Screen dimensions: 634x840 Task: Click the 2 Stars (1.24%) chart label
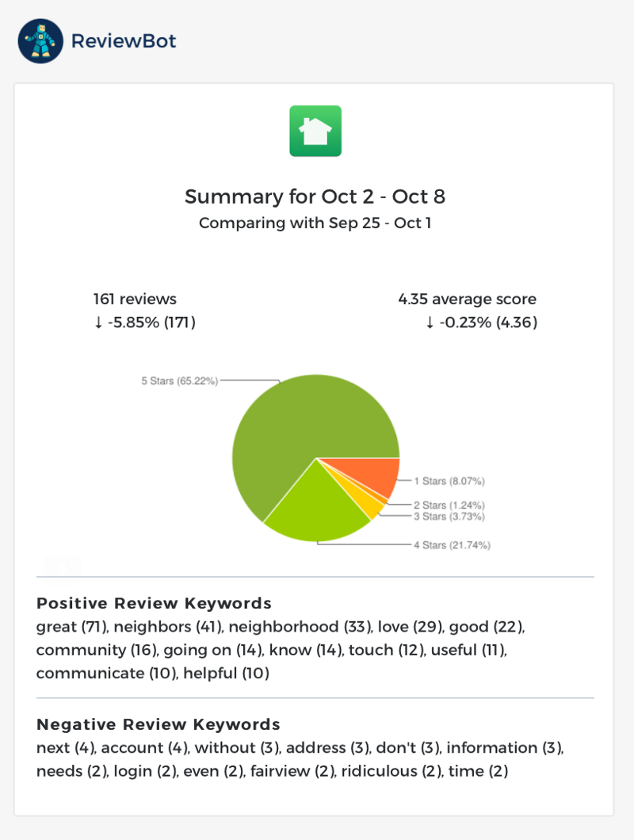click(449, 505)
